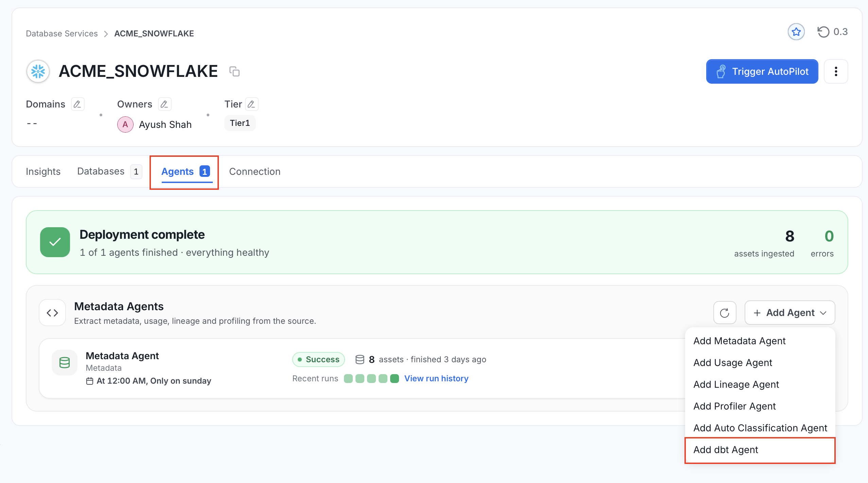The image size is (868, 483).
Task: Select Add Lineage Agent
Action: tap(760, 384)
